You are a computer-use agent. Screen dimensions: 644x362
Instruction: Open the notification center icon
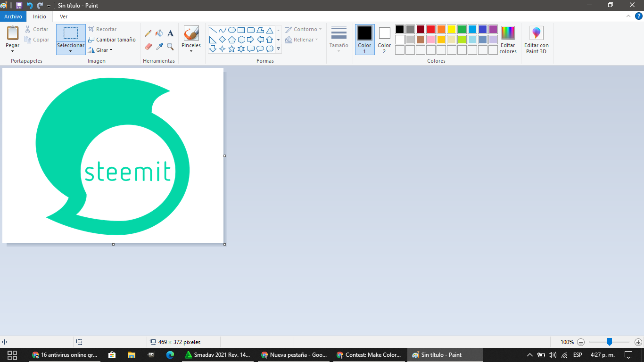click(x=628, y=355)
